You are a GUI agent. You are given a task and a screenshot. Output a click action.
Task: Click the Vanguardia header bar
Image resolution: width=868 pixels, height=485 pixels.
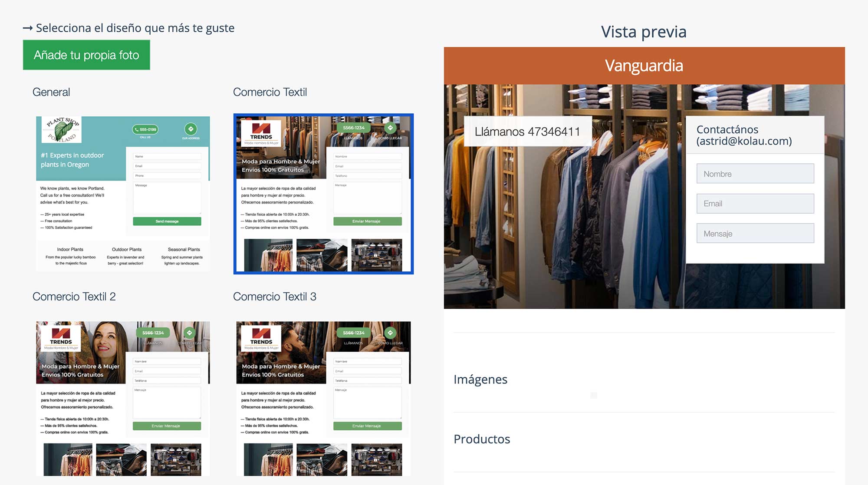click(x=644, y=66)
